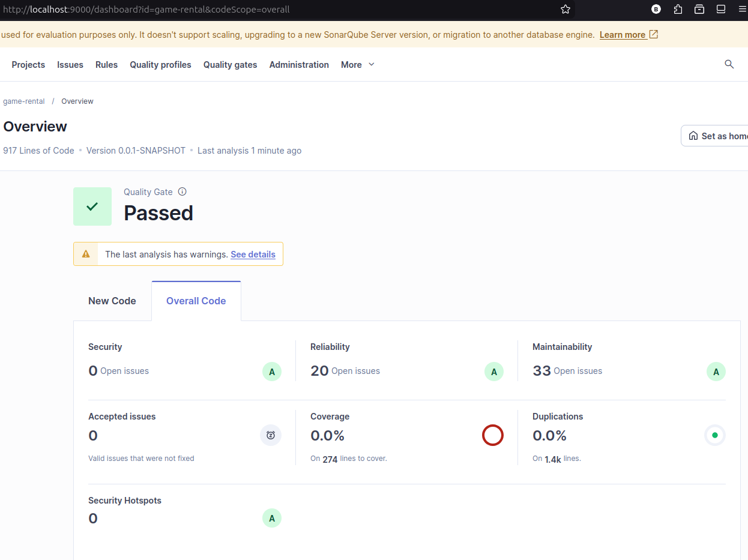748x560 pixels.
Task: Click the green Duplications dot indicator
Action: click(x=715, y=435)
